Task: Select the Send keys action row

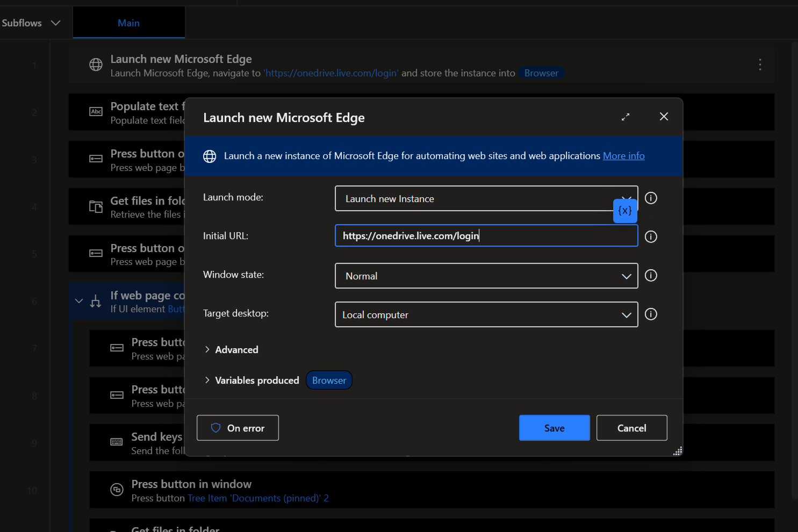Action: coord(432,442)
